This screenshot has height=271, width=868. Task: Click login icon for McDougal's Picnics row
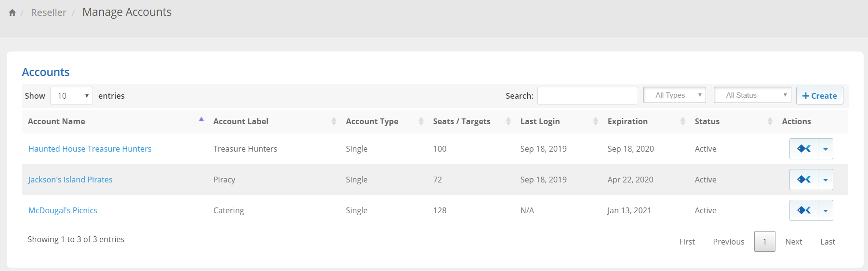(803, 210)
